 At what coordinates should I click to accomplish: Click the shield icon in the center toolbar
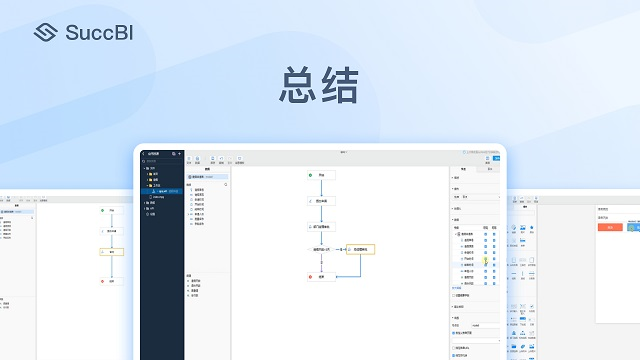pos(240,158)
